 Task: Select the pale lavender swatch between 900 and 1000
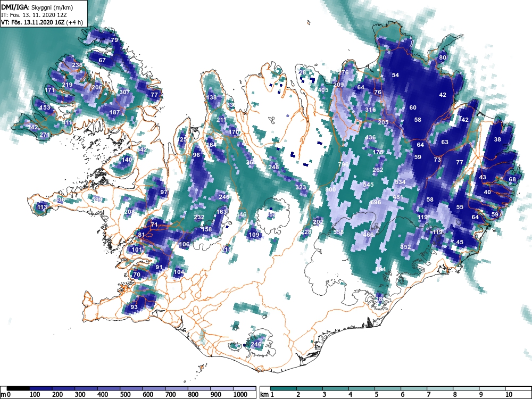[x=222, y=388]
